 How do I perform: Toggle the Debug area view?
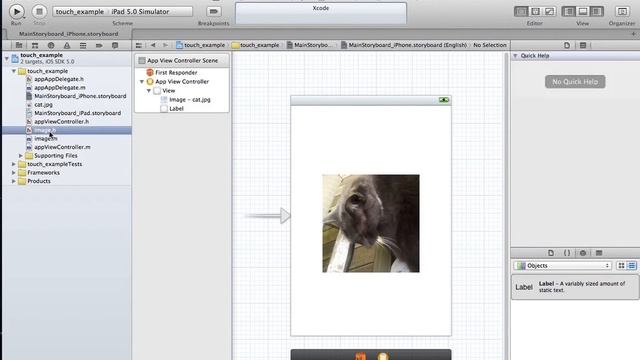[583, 11]
